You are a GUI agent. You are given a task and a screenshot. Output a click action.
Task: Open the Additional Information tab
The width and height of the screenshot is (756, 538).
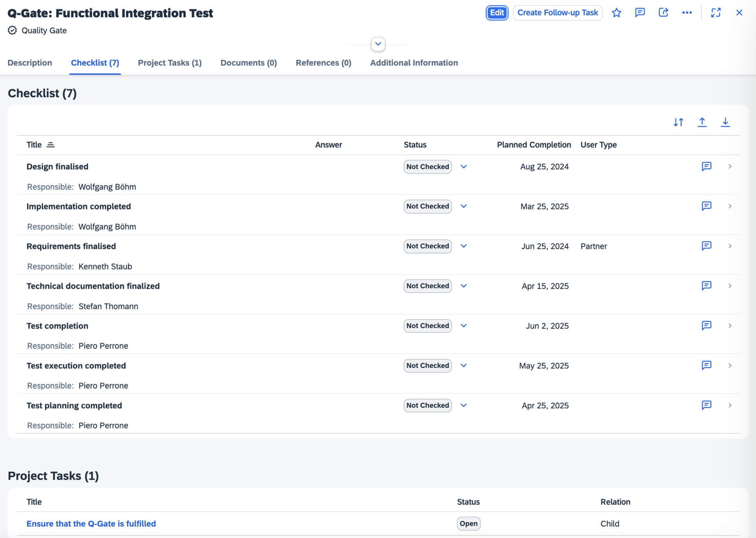click(414, 63)
